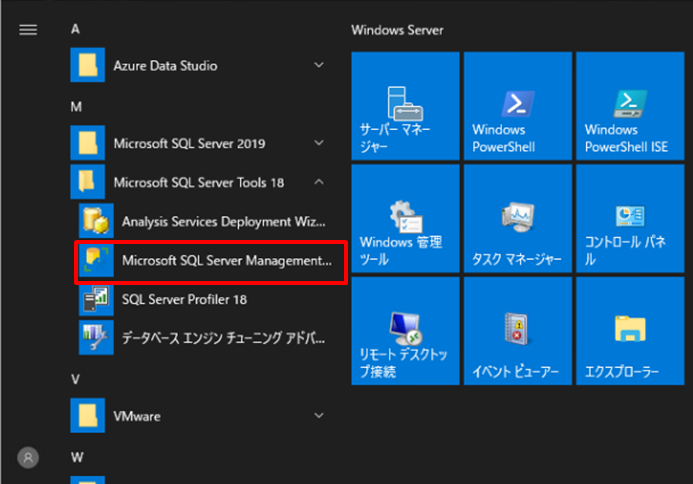The width and height of the screenshot is (693, 484).
Task: Select Analysis Services Deployment Wiz... entry text
Action: [x=224, y=221]
